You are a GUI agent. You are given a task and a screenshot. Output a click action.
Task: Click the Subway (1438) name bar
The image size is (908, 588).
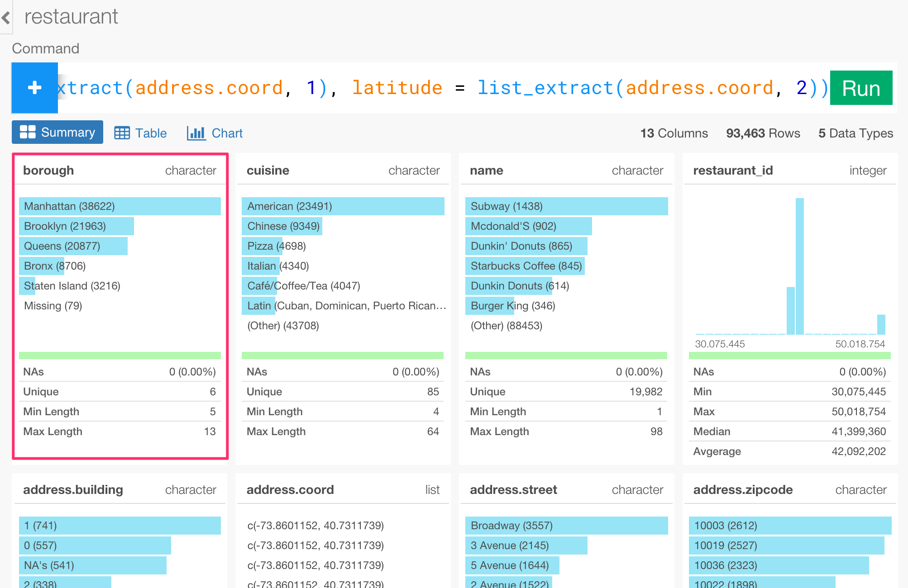[x=566, y=206]
